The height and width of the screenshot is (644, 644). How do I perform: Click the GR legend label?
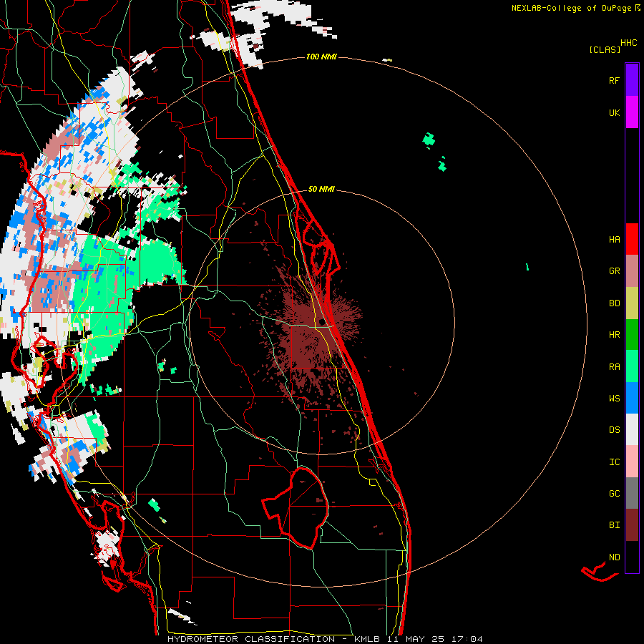tap(614, 271)
